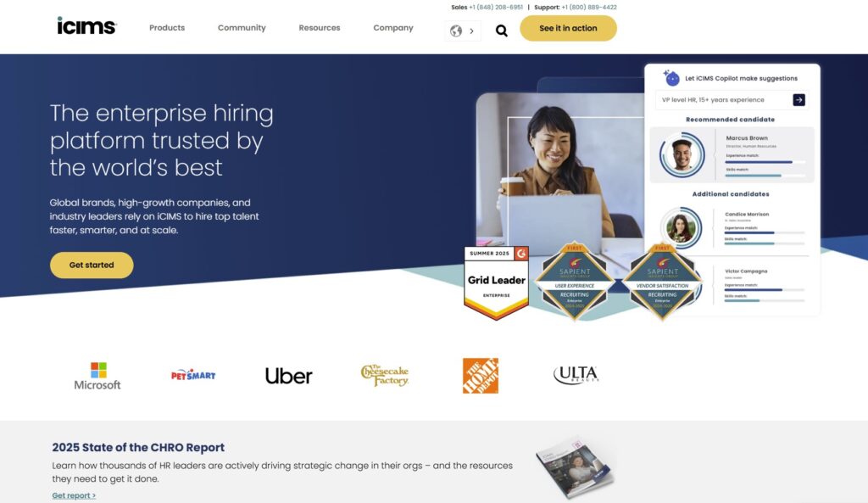The image size is (868, 503).
Task: Click the globe language icon
Action: [x=456, y=31]
